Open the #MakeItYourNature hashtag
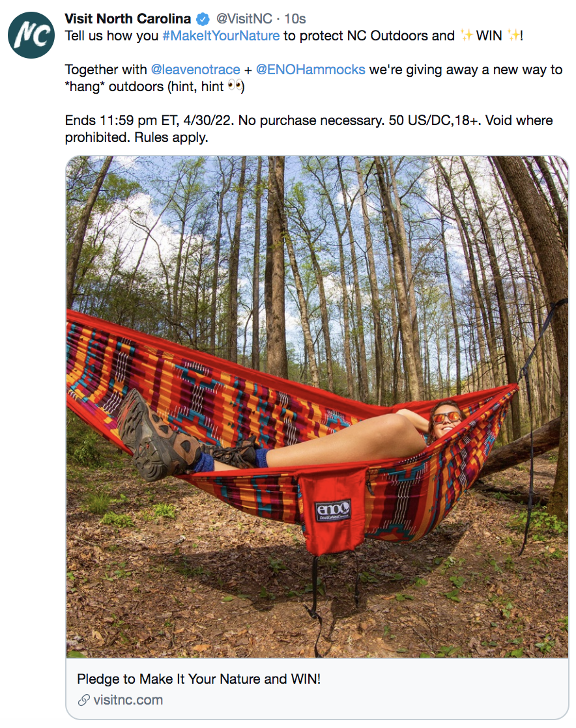 click(221, 36)
